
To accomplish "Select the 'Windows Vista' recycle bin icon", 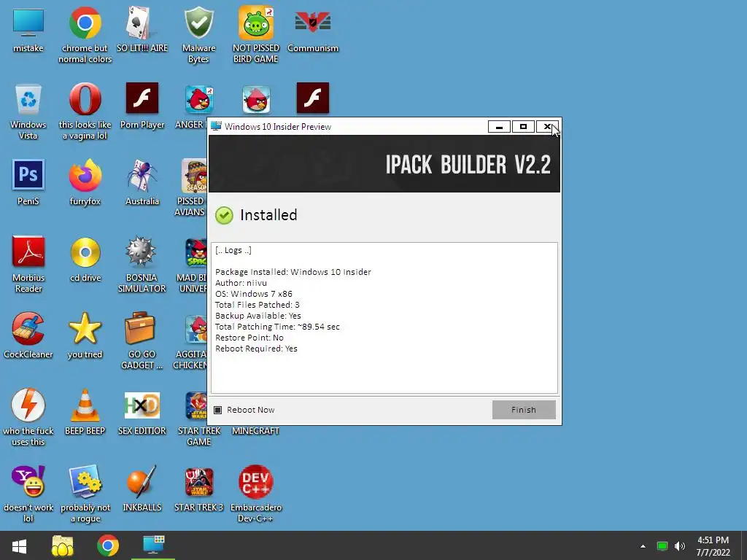I will pos(28,99).
